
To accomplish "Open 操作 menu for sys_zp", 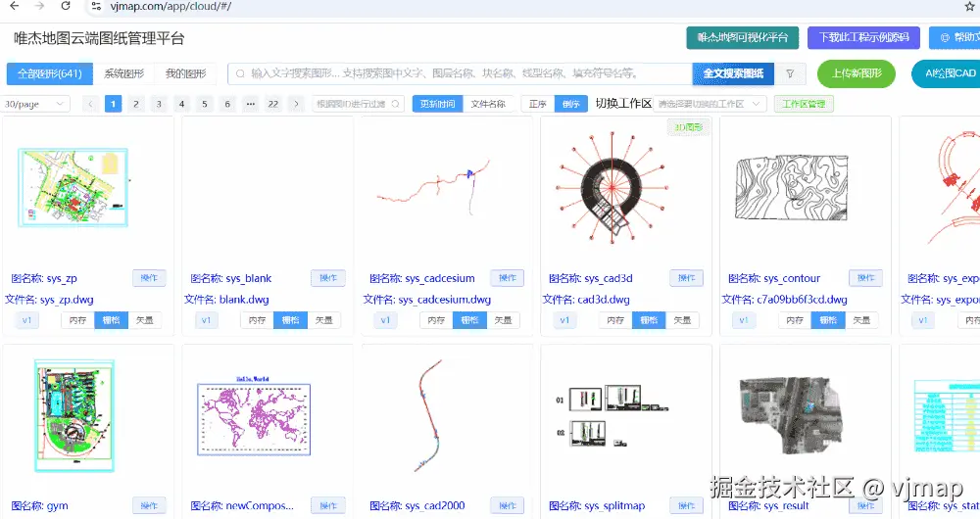I will pyautogui.click(x=149, y=278).
